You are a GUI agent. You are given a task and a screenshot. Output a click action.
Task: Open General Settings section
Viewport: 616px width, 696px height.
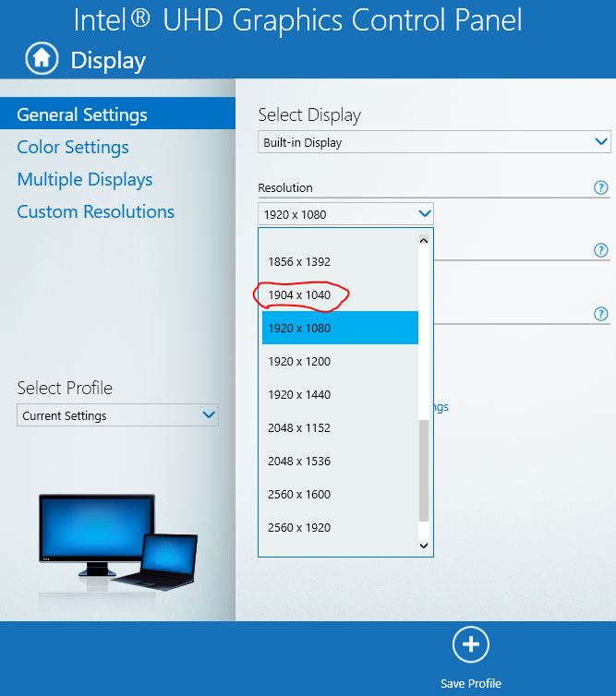click(x=117, y=114)
